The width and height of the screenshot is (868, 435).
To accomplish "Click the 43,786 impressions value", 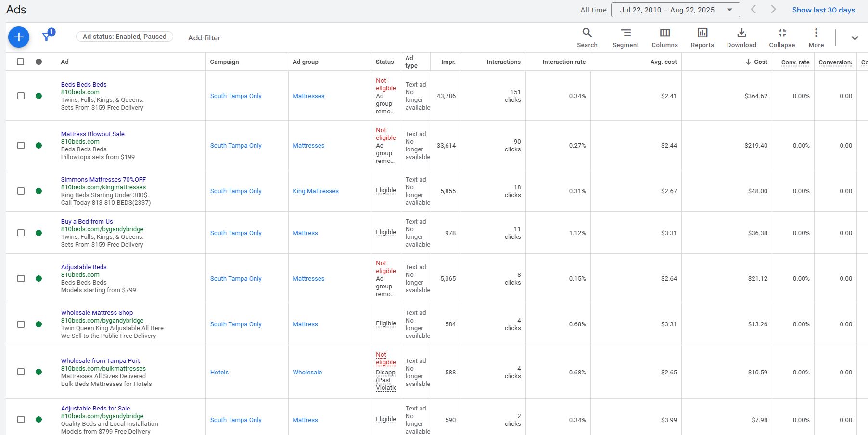I will (x=446, y=96).
